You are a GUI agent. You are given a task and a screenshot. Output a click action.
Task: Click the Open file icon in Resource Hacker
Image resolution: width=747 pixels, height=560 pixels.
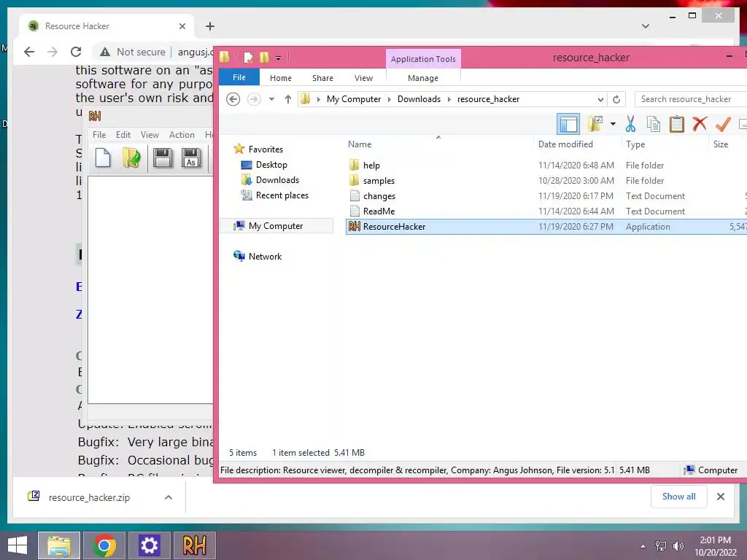(x=131, y=157)
